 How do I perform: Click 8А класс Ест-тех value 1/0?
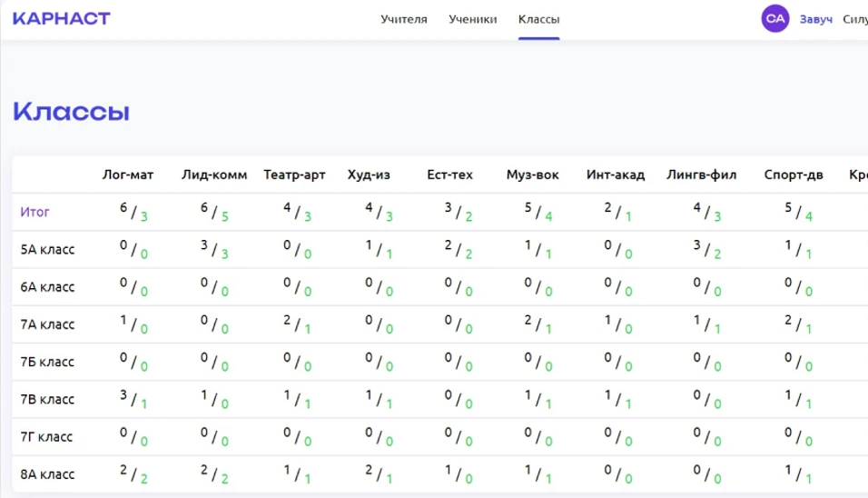459,474
